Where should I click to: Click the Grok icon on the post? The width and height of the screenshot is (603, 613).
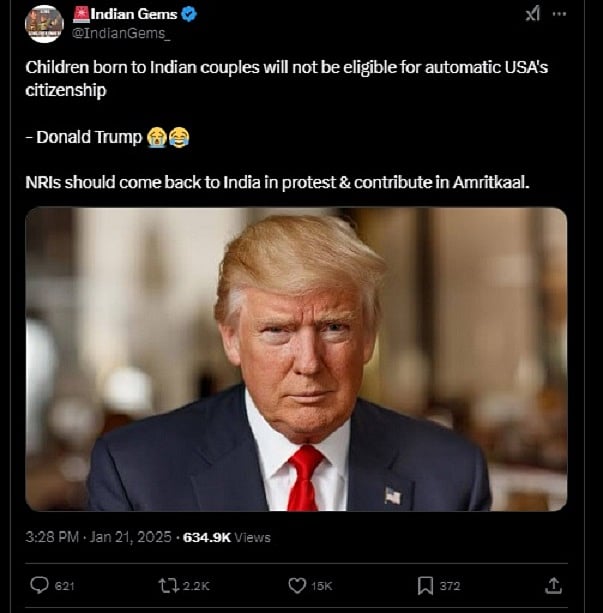pyautogui.click(x=532, y=14)
